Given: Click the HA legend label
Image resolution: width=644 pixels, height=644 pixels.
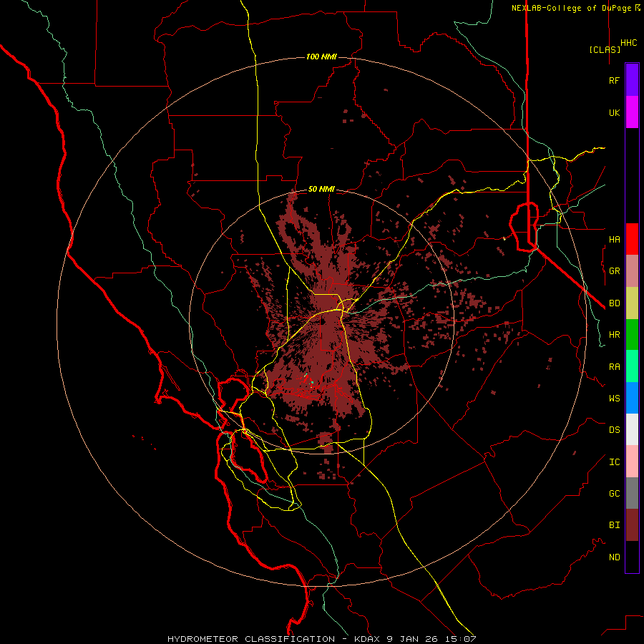Looking at the screenshot, I should coord(614,239).
